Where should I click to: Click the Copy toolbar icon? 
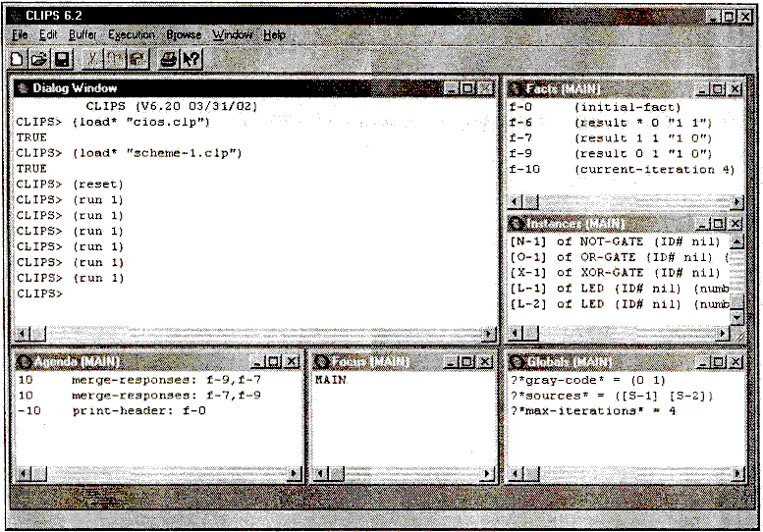coord(115,59)
